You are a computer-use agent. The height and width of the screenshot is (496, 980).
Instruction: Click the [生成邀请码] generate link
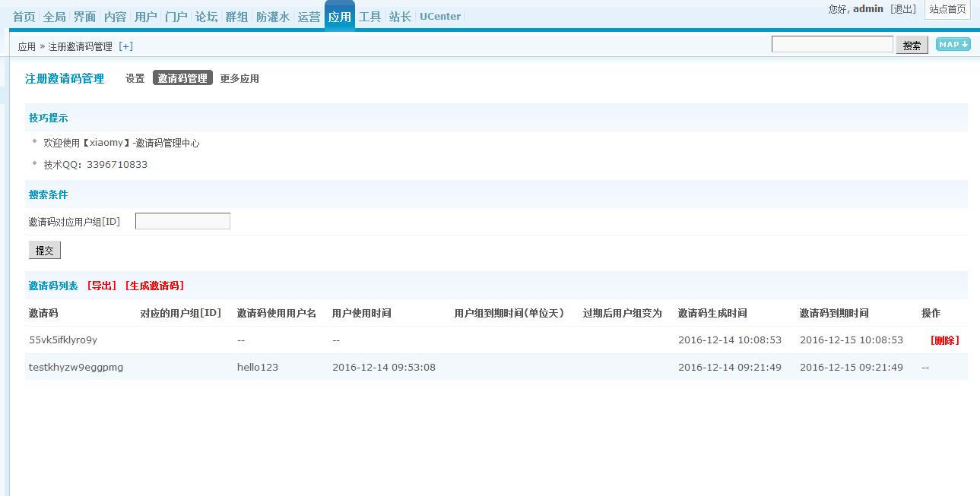pyautogui.click(x=154, y=286)
